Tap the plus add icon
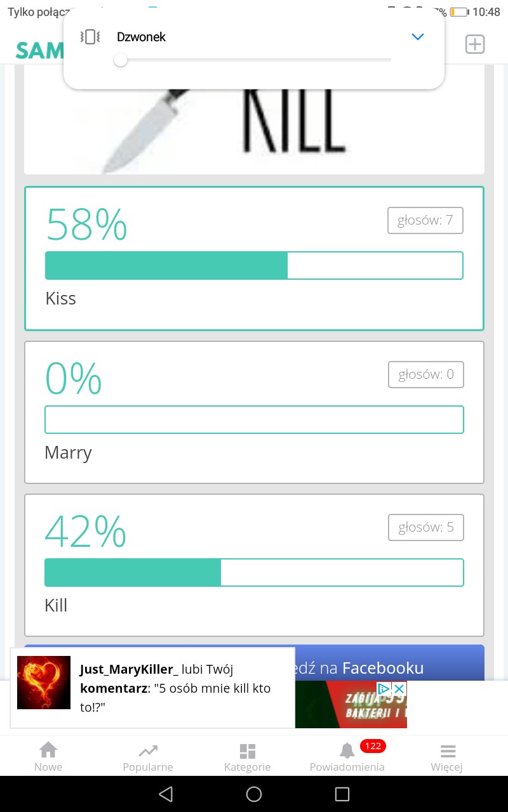The width and height of the screenshot is (508, 812). coord(475,44)
